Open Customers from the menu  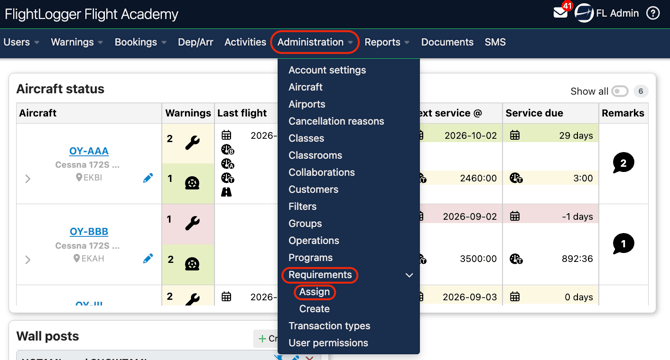pos(313,190)
